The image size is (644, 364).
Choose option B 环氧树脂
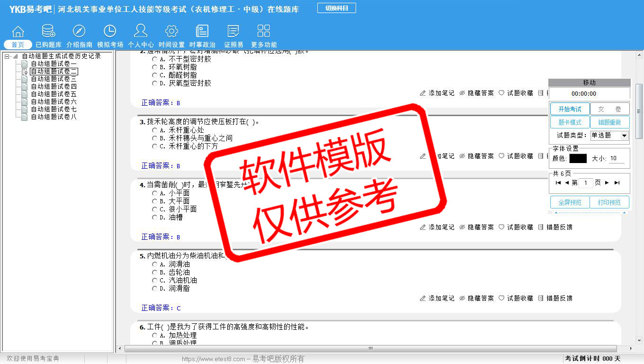point(154,67)
